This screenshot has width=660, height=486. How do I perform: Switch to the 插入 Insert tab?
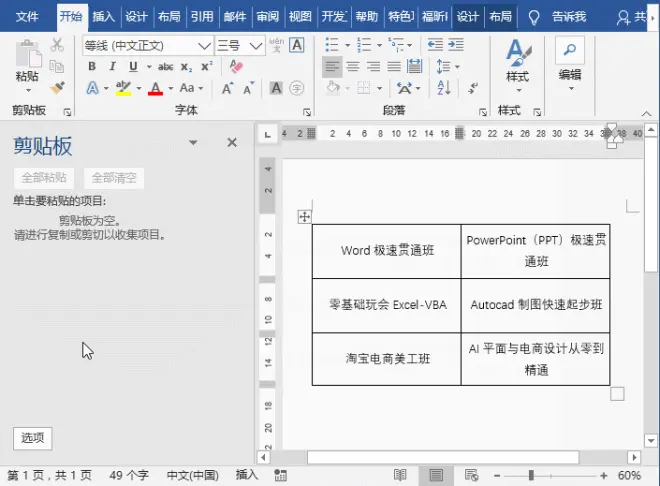tap(104, 17)
